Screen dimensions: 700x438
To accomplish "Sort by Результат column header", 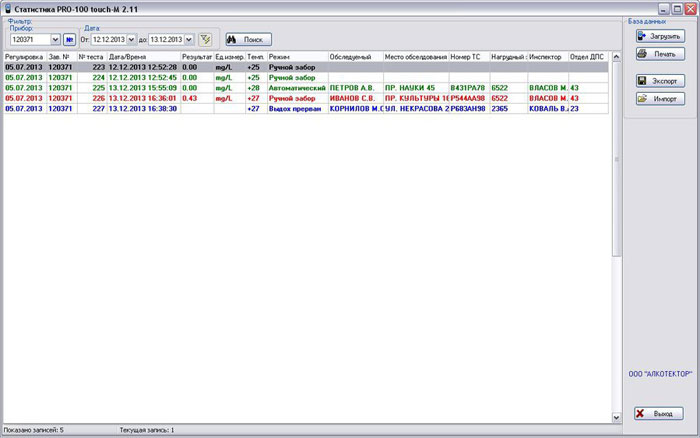I will pyautogui.click(x=196, y=57).
